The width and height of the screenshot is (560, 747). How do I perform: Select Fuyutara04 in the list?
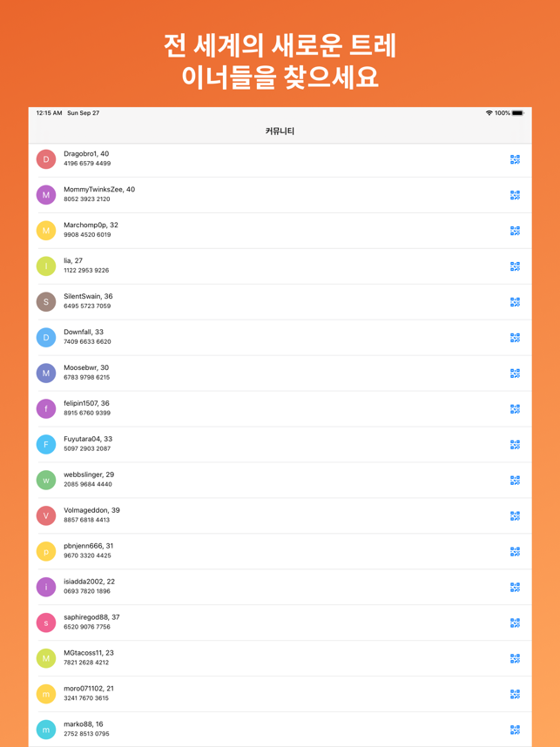pos(280,445)
